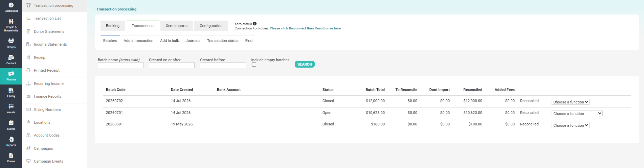Viewport: 644px width, 168px height.
Task: Open the Find sub-tab
Action: pos(249,41)
